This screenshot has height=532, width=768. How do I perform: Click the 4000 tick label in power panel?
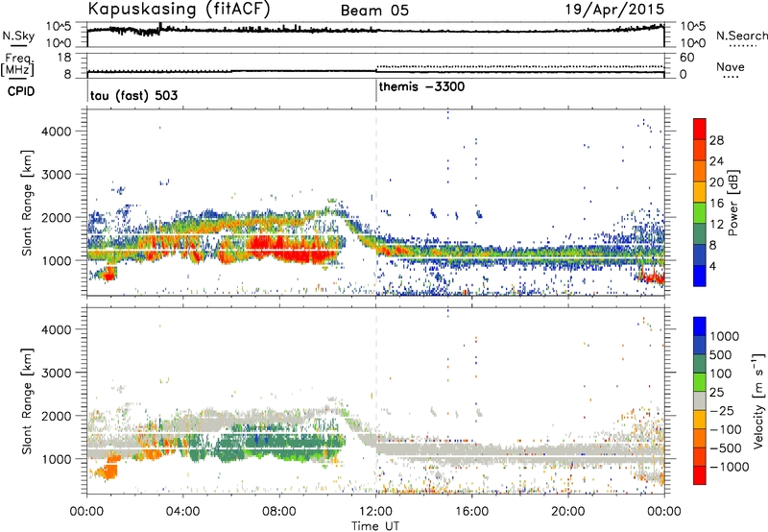point(56,132)
